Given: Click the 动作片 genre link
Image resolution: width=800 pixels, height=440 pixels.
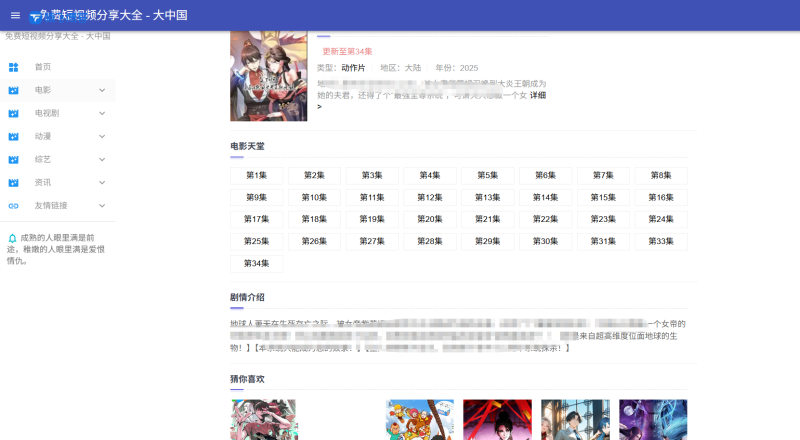Looking at the screenshot, I should (353, 68).
